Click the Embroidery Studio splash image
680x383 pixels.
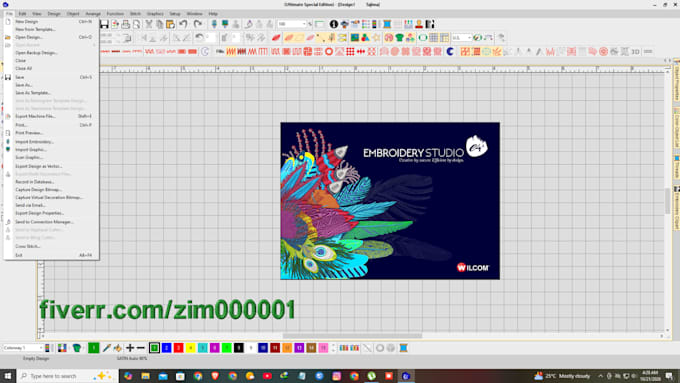pyautogui.click(x=390, y=201)
